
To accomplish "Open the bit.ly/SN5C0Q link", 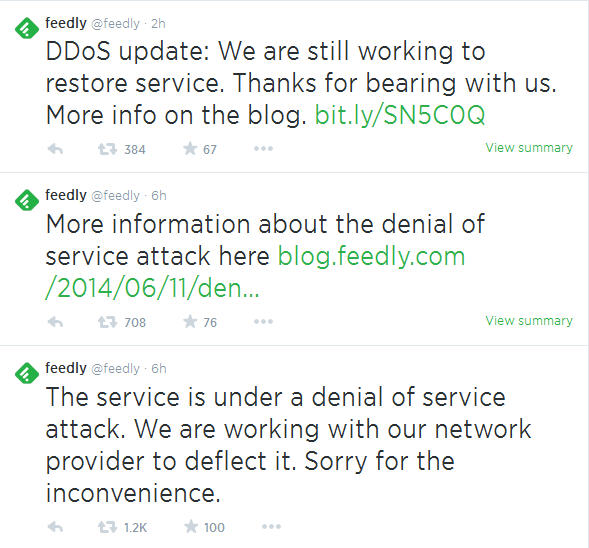I will [x=400, y=115].
